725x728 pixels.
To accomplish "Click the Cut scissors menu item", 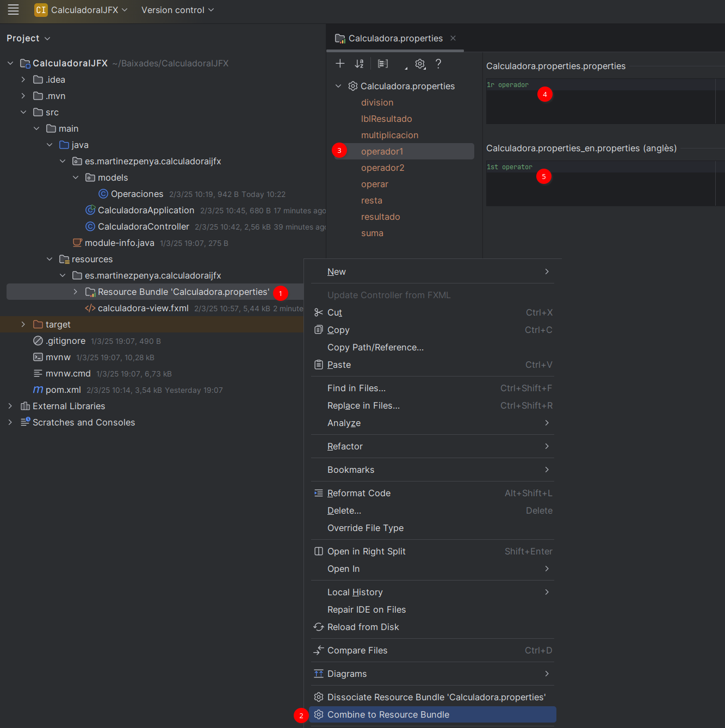I will 334,312.
